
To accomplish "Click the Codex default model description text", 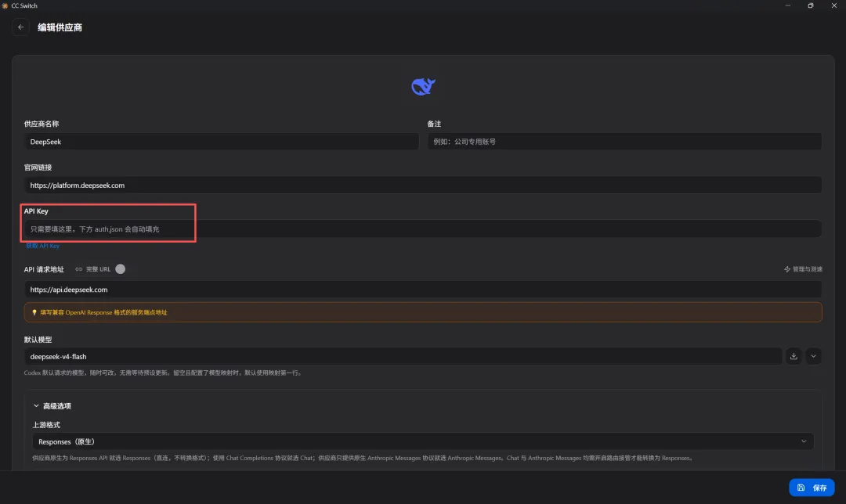I will 164,373.
